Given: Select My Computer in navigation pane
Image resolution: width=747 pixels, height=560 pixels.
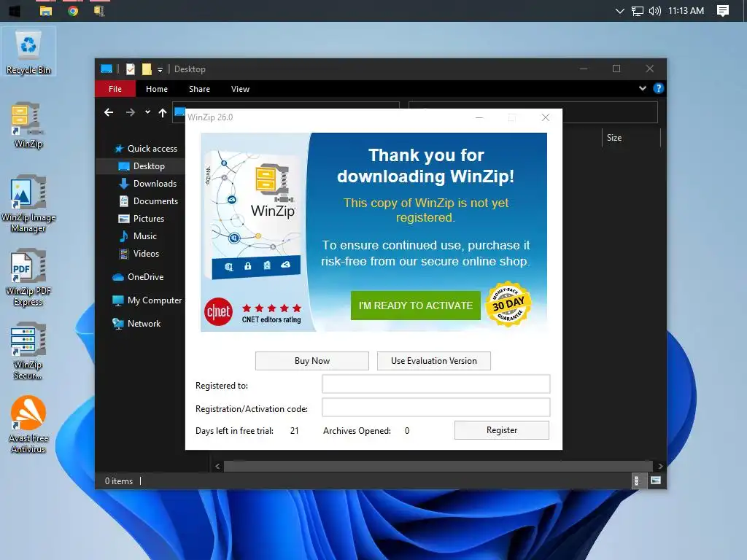Looking at the screenshot, I should pyautogui.click(x=147, y=300).
